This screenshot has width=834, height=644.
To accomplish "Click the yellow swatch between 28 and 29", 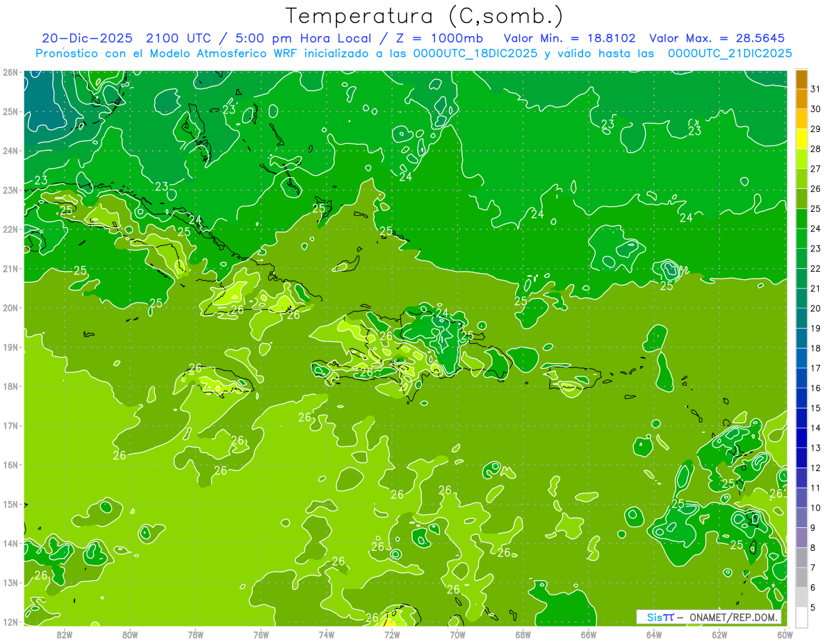I will click(801, 139).
